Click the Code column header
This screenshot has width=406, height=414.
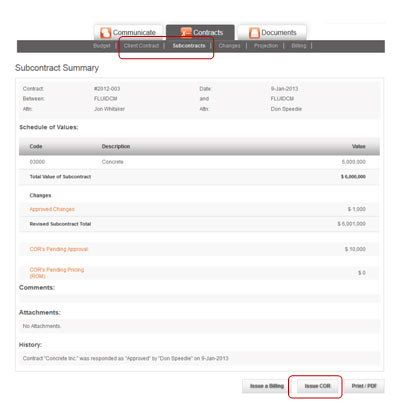(x=36, y=146)
